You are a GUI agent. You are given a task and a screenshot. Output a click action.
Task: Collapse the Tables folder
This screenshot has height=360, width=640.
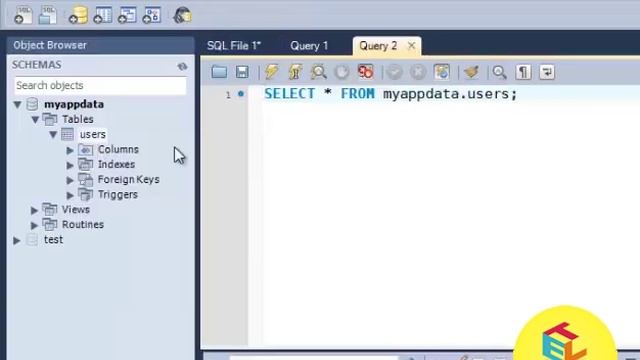coord(35,120)
